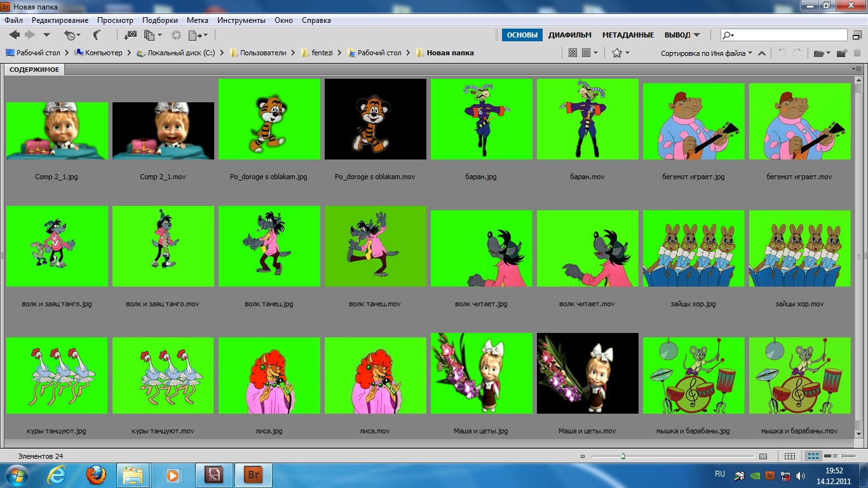
Task: Expand the chevron after fentezi in path bar
Action: (x=340, y=53)
